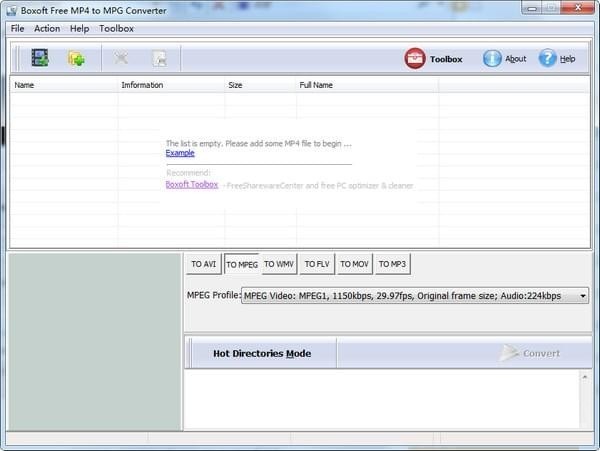Screen dimensions: 600x451
Task: Click the Hot Directories Mode button
Action: pyautogui.click(x=262, y=353)
